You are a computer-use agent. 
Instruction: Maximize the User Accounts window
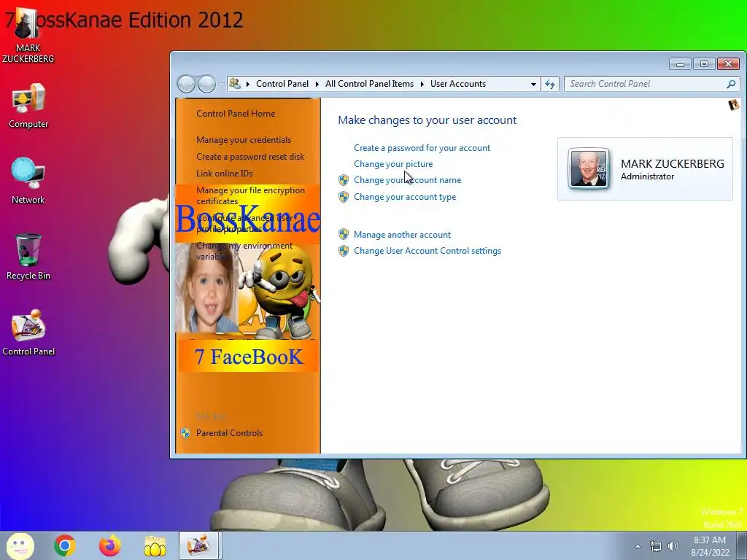704,64
